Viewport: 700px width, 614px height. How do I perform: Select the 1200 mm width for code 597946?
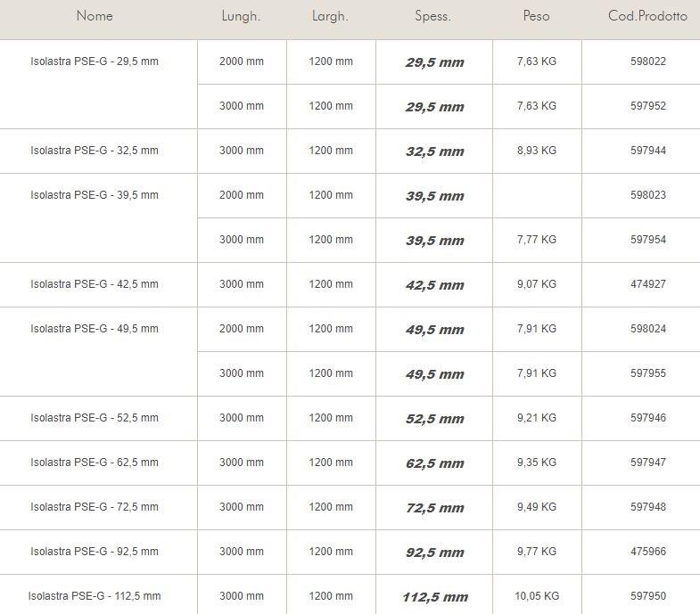tap(331, 418)
